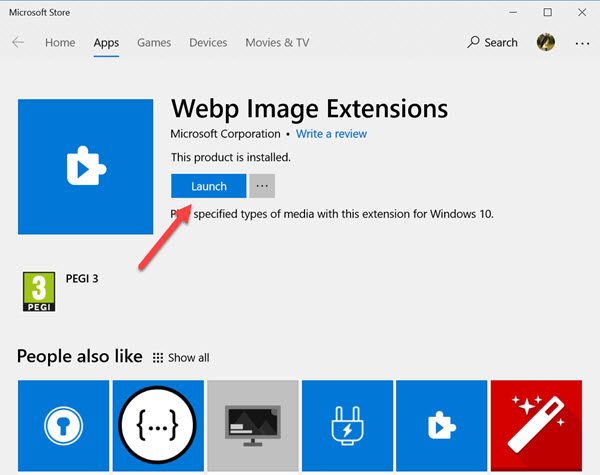600x475 pixels.
Task: Click the Microsoft Corporation publisher name
Action: tap(225, 134)
